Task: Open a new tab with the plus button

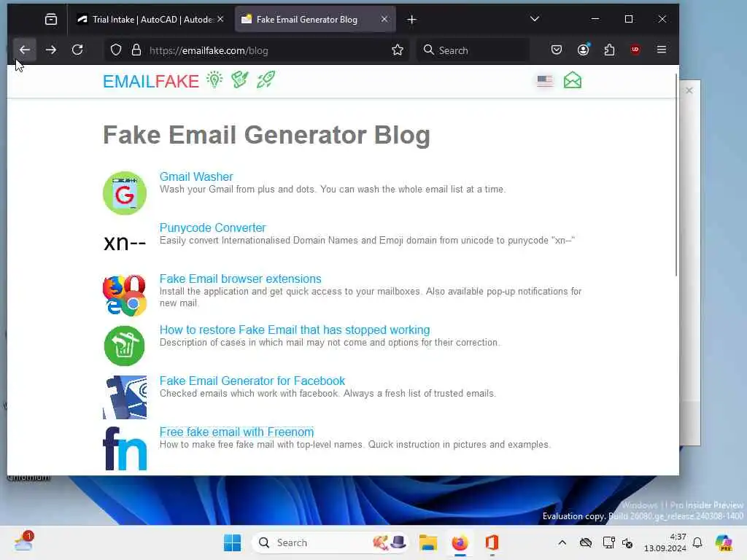Action: coord(411,20)
